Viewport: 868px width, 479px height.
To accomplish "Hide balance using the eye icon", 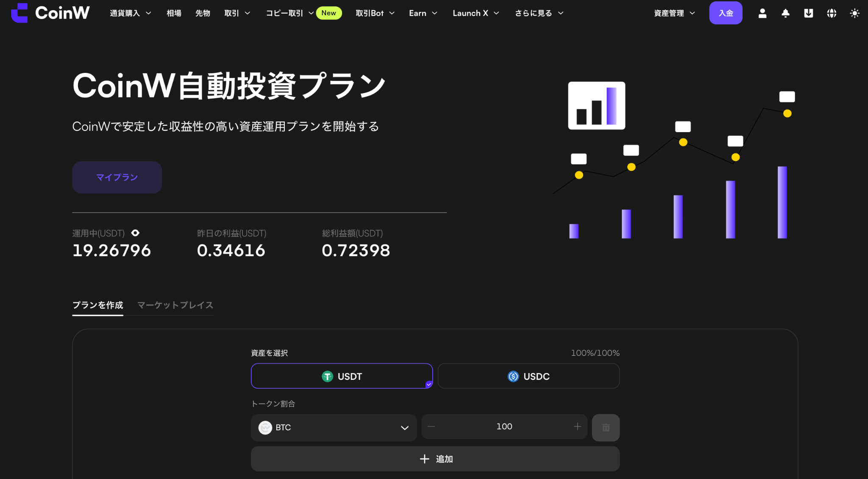I will [135, 233].
